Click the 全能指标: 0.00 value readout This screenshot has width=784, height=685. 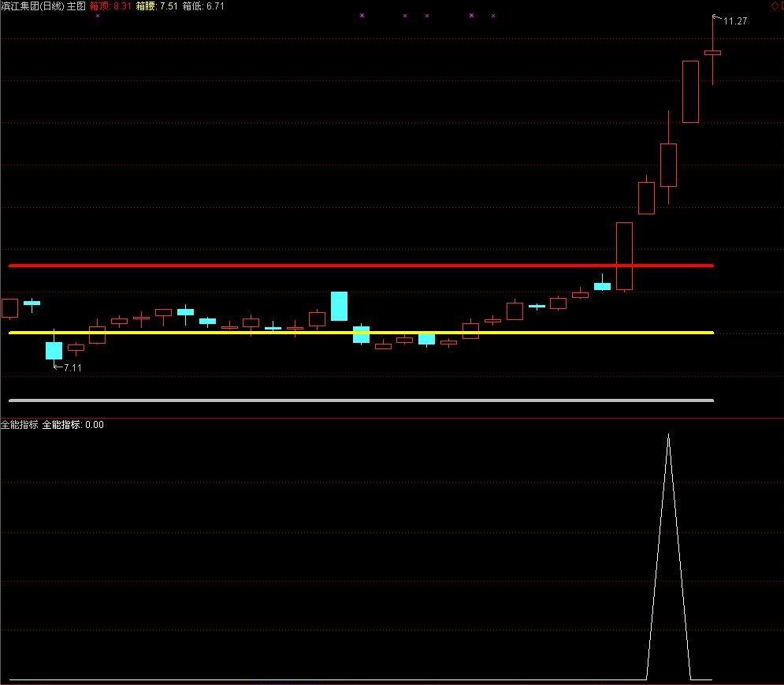click(73, 425)
